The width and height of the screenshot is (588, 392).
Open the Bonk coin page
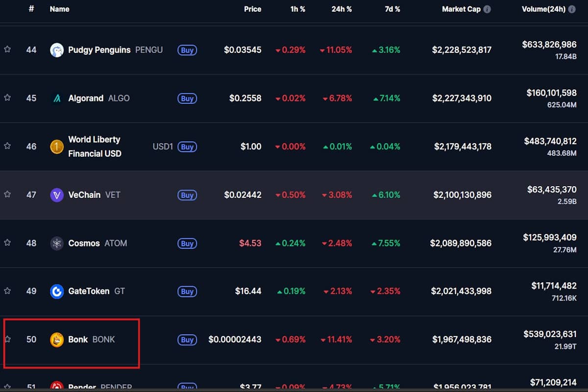pyautogui.click(x=78, y=340)
